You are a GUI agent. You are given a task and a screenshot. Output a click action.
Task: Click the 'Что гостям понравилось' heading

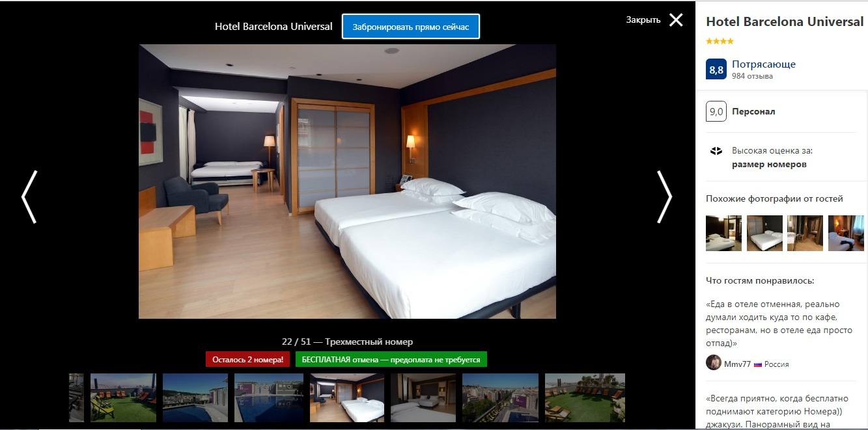coord(760,280)
